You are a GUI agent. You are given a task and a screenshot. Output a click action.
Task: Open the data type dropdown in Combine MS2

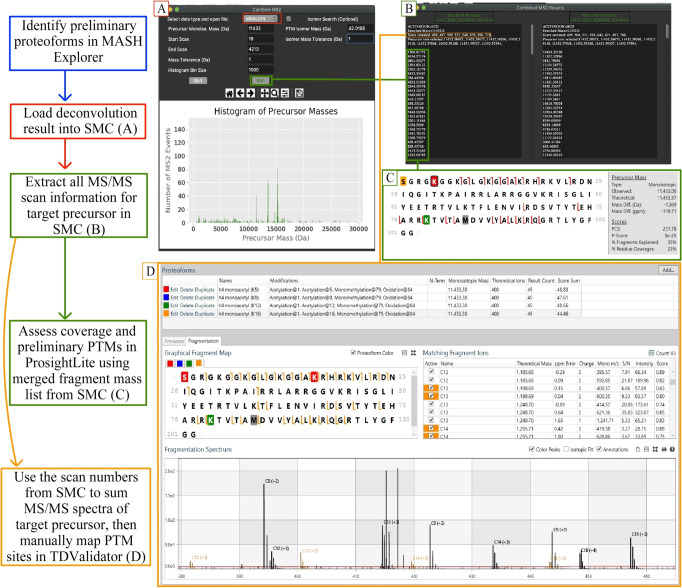(x=260, y=17)
